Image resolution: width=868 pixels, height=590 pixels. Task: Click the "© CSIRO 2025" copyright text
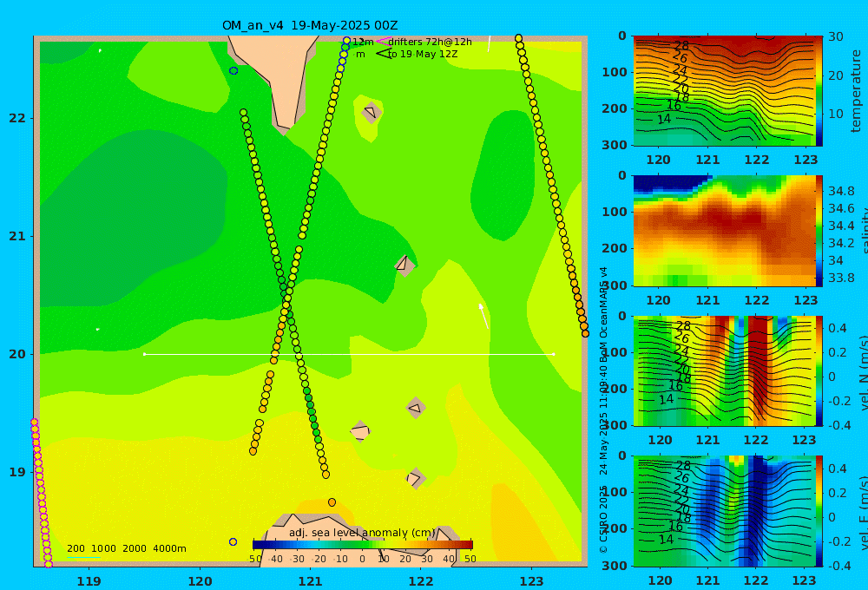click(x=604, y=519)
